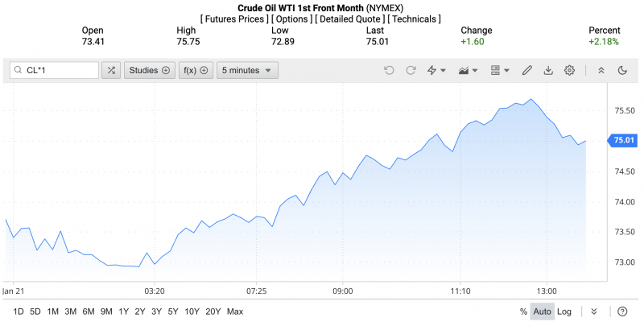
Task: Select the 1Y time range
Action: tap(123, 312)
